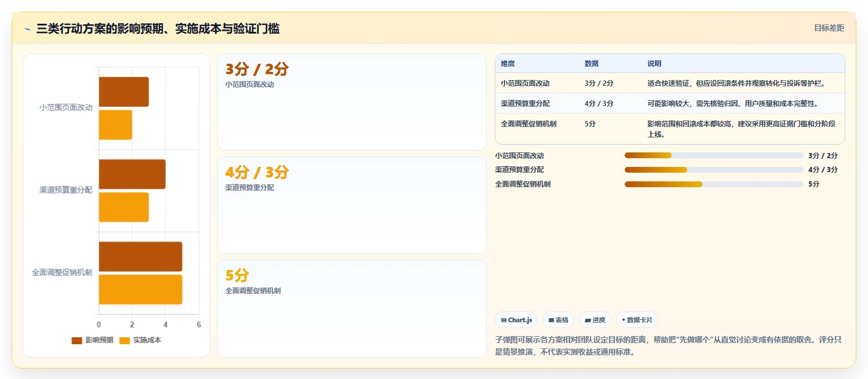Click chart axis label 小范围页面改动
Screen dimensions: 868x379
pos(66,108)
